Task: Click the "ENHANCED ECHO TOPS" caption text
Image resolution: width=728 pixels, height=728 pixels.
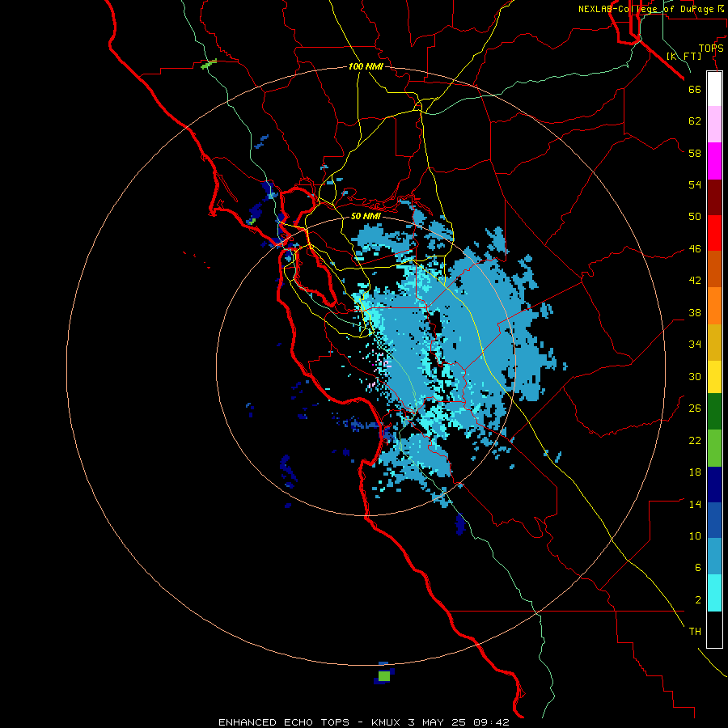Action: pos(284,722)
